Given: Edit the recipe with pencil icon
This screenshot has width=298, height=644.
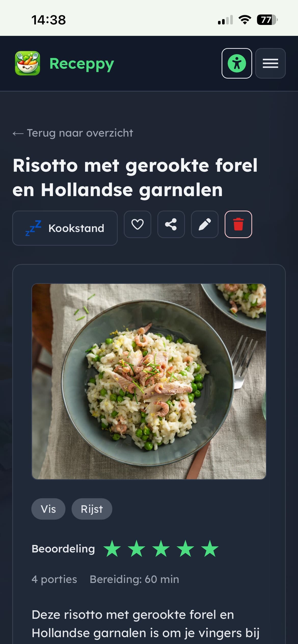Looking at the screenshot, I should coord(205,224).
